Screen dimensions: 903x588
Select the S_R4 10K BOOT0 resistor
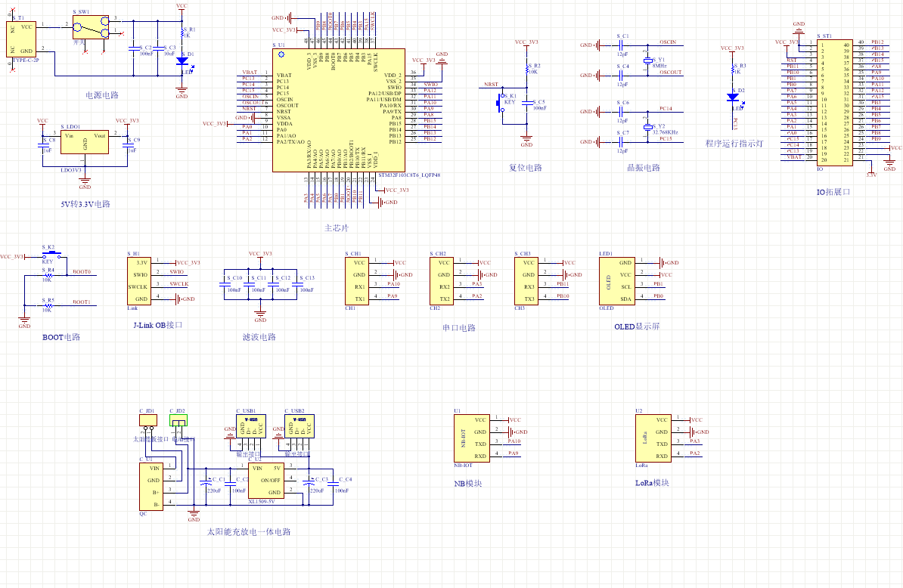click(48, 275)
